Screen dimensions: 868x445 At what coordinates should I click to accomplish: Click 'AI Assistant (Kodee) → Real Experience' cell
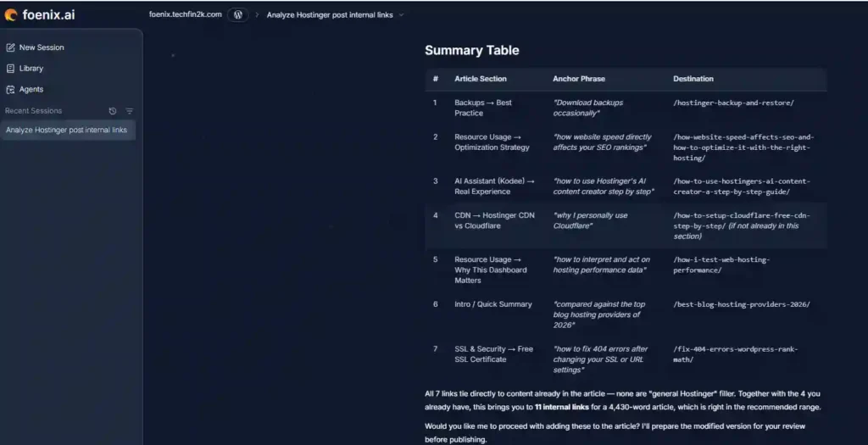click(494, 186)
